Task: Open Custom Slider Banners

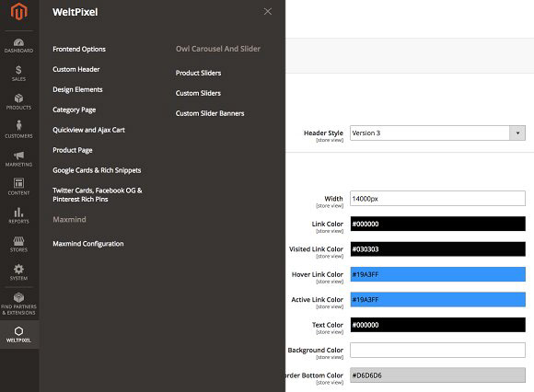Action: pos(210,113)
